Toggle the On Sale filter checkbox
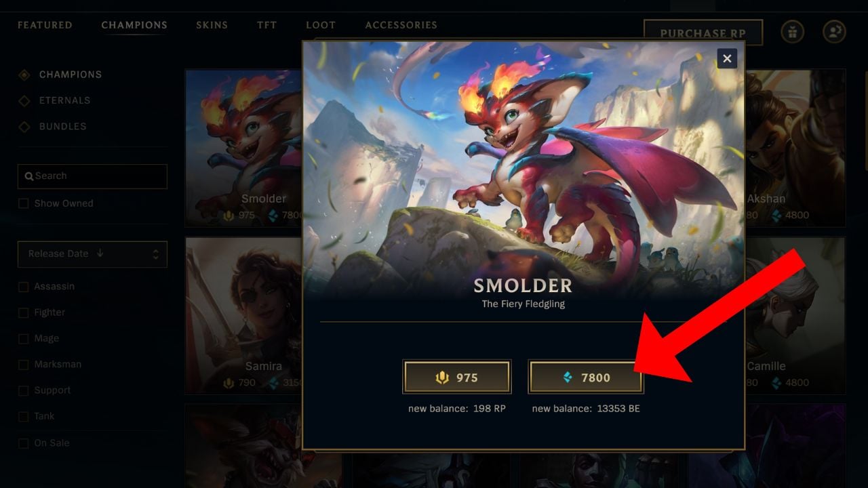The width and height of the screenshot is (868, 488). tap(24, 443)
